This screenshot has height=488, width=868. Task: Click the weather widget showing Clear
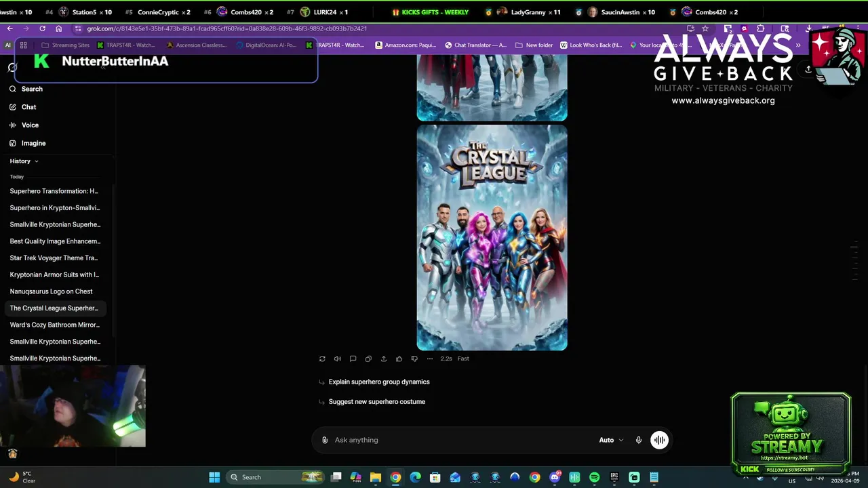pos(22,477)
